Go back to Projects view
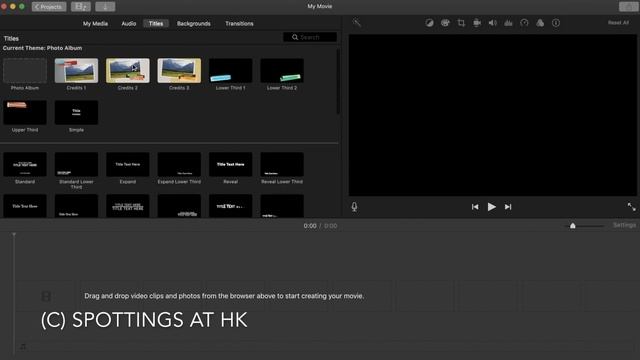Viewport: 640px width, 360px height. pos(49,7)
